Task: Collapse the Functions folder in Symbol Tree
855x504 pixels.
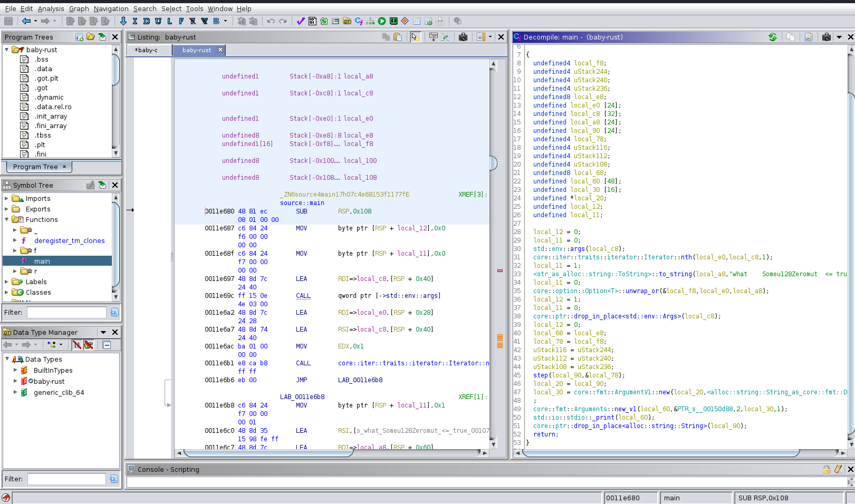Action: click(6, 220)
